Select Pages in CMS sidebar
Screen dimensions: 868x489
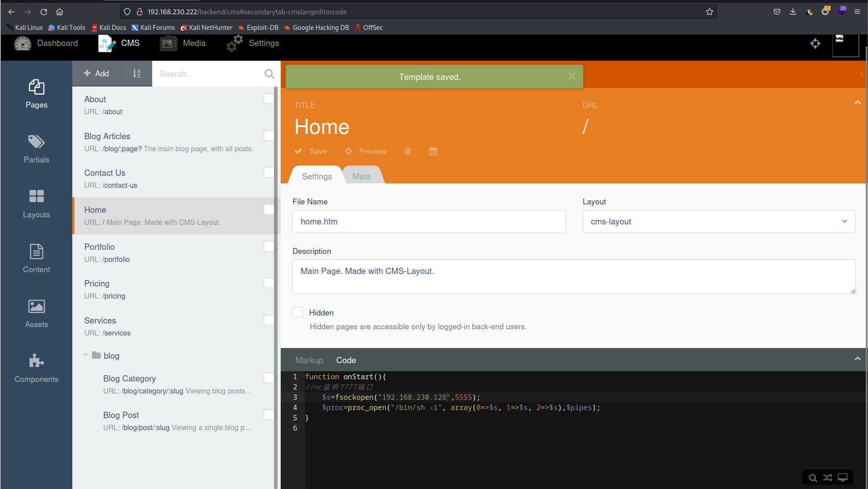[36, 94]
